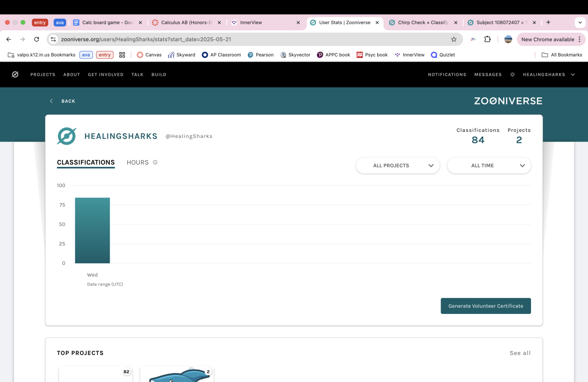This screenshot has height=382, width=588.
Task: Open Get Involved in navbar
Action: (x=106, y=74)
